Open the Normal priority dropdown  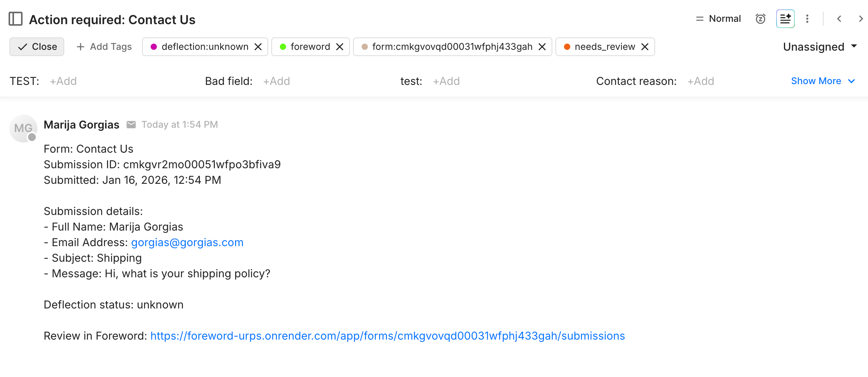pos(718,19)
